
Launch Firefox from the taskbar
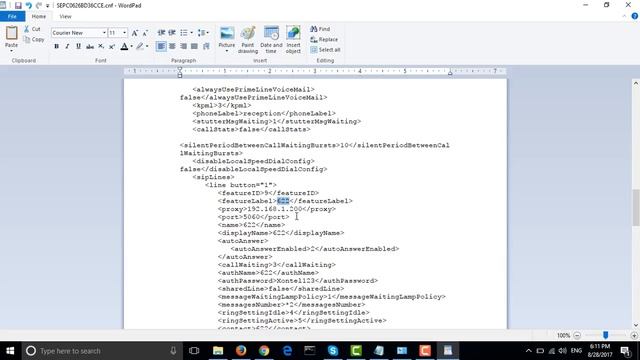241,351
